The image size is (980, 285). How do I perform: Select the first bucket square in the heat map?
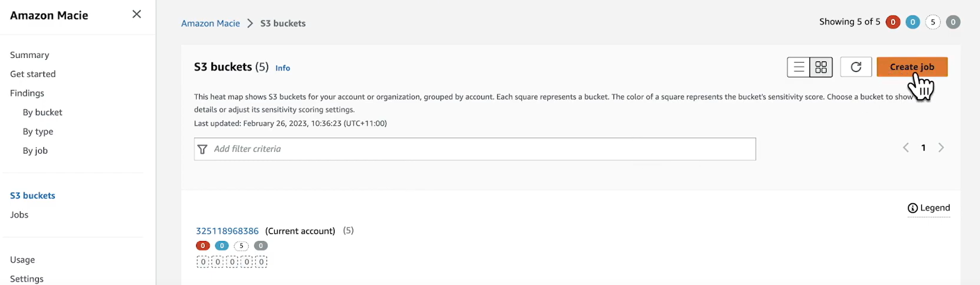click(203, 262)
